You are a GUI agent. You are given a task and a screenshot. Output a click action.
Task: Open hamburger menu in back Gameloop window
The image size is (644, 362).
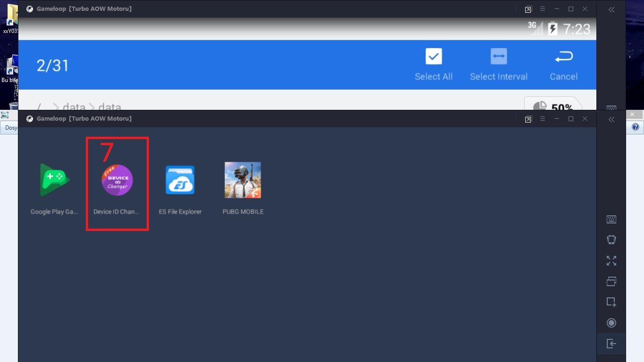click(x=543, y=9)
